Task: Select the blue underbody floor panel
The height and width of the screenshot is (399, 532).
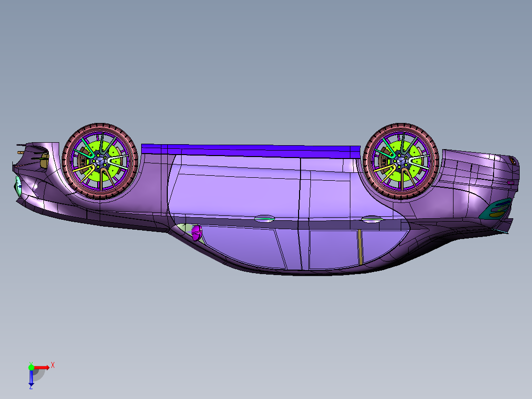Action: 251,151
